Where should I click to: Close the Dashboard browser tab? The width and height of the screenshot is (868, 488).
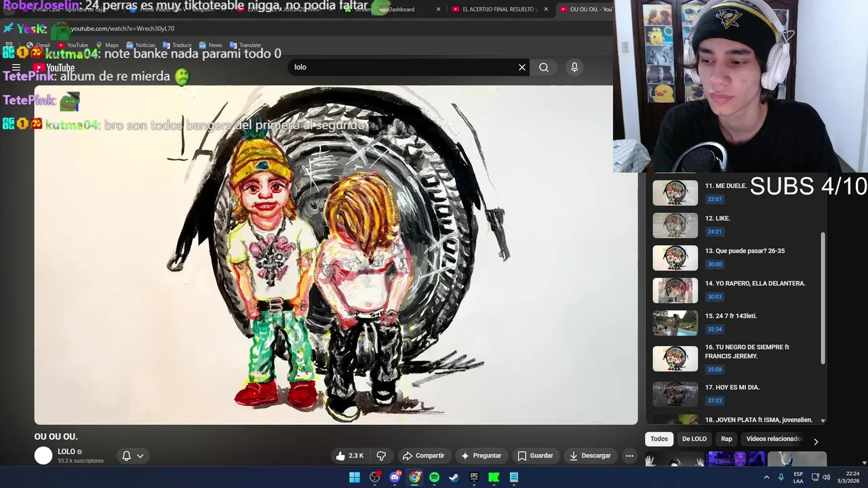point(438,9)
